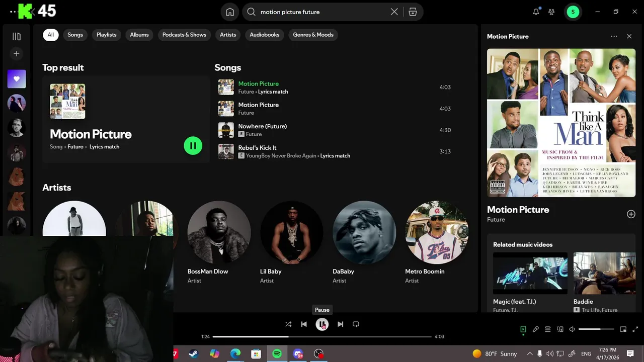Viewport: 644px width, 362px height.
Task: Show hidden system tray icons
Action: [x=529, y=354]
